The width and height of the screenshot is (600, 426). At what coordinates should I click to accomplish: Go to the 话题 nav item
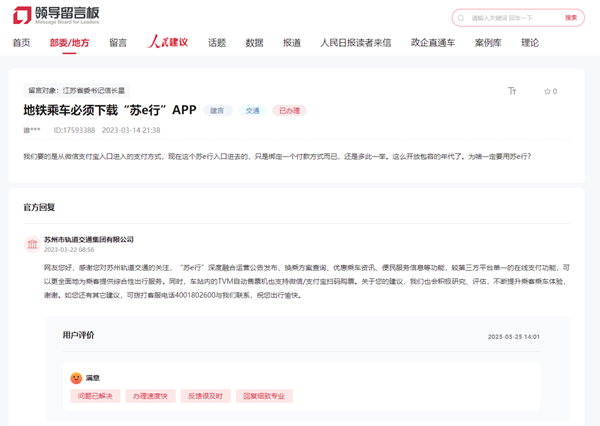point(217,42)
